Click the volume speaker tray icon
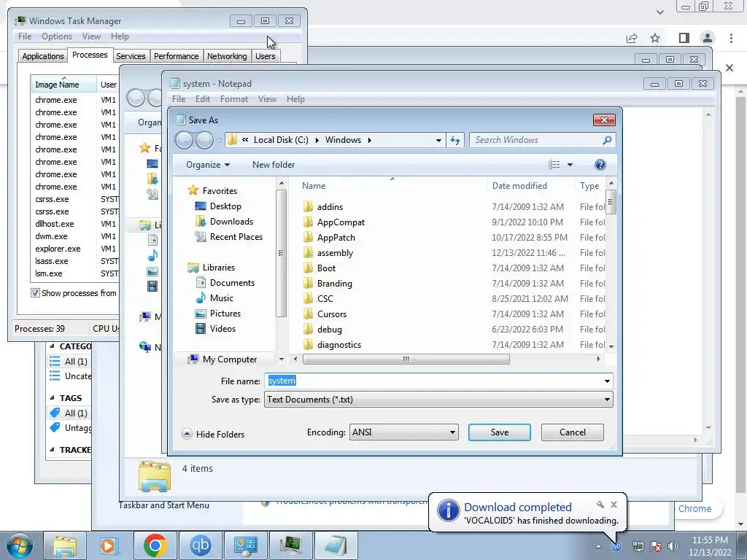The image size is (747, 560). tap(673, 546)
